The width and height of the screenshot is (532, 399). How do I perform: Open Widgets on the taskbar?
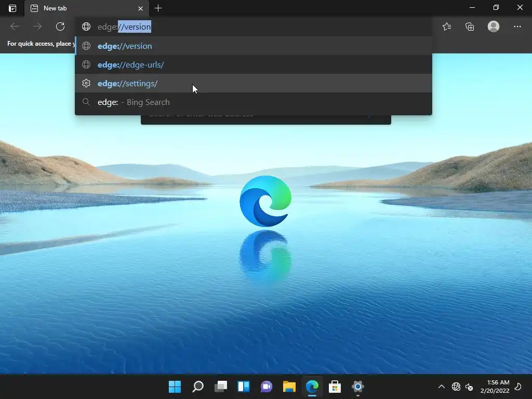[x=244, y=387]
